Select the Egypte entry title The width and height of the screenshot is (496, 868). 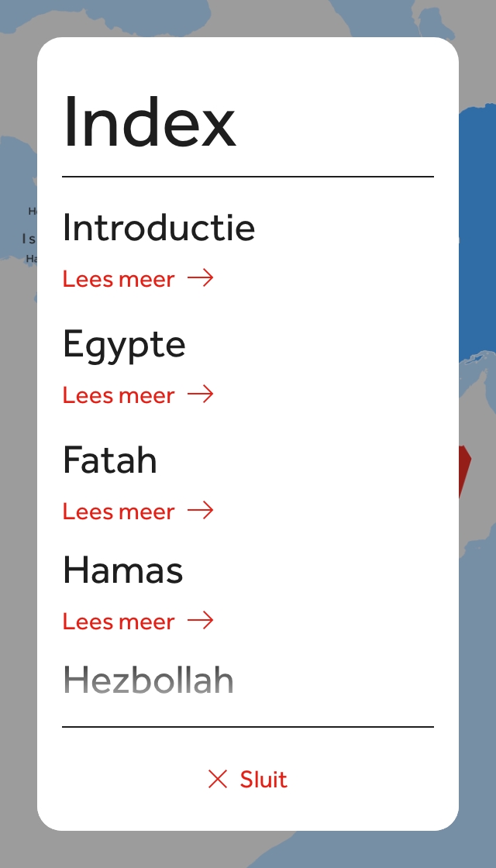[x=124, y=344]
